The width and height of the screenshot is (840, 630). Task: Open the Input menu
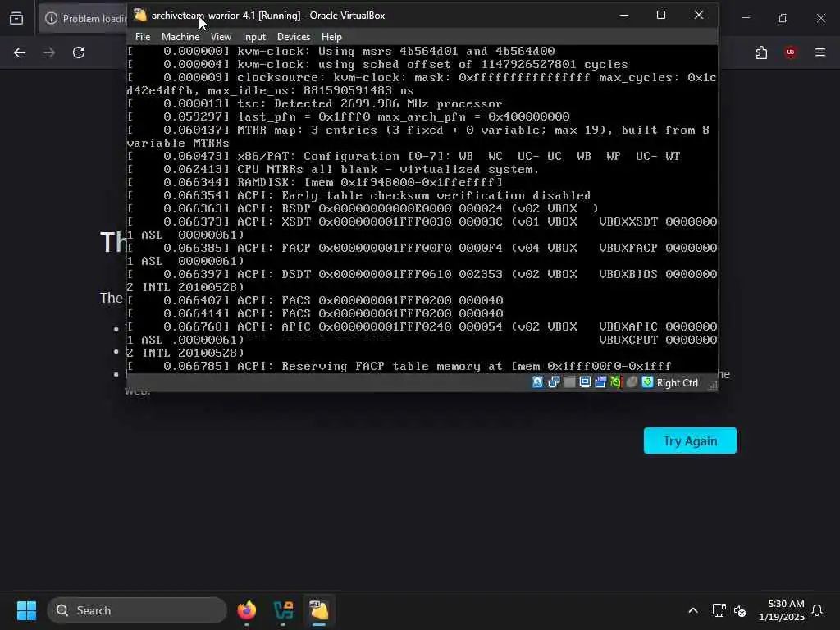(x=254, y=37)
